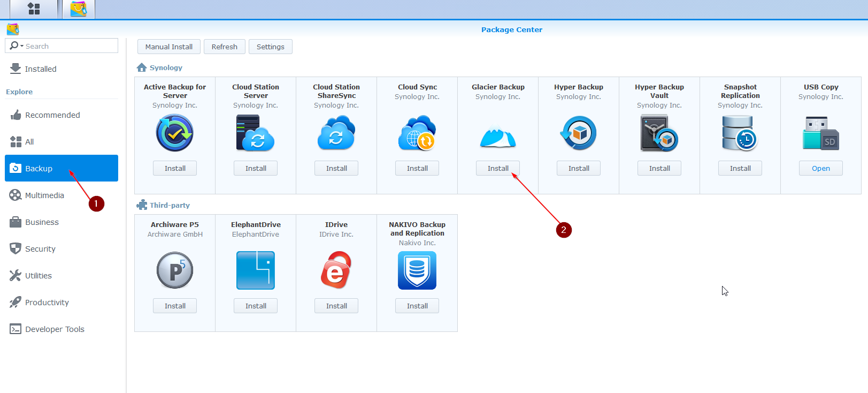Open the USB Copy application

821,168
